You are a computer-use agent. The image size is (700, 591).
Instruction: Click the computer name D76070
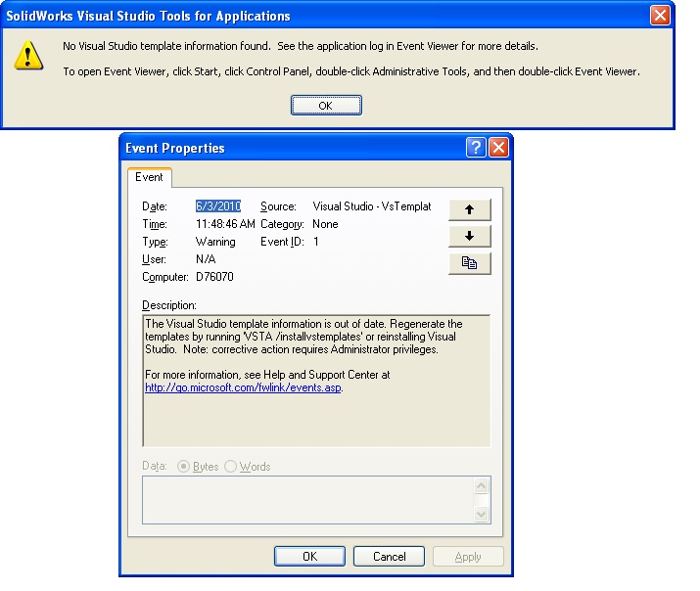pos(214,277)
